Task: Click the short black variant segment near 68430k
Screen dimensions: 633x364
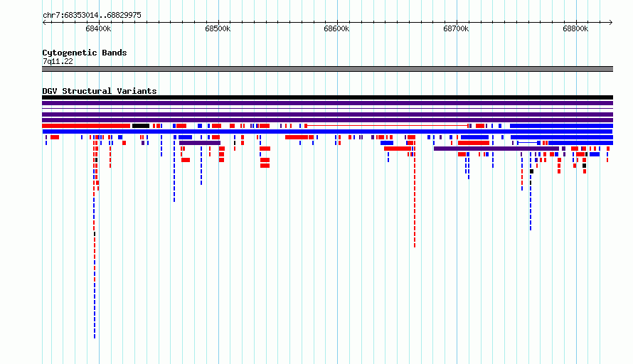Action: 141,126
